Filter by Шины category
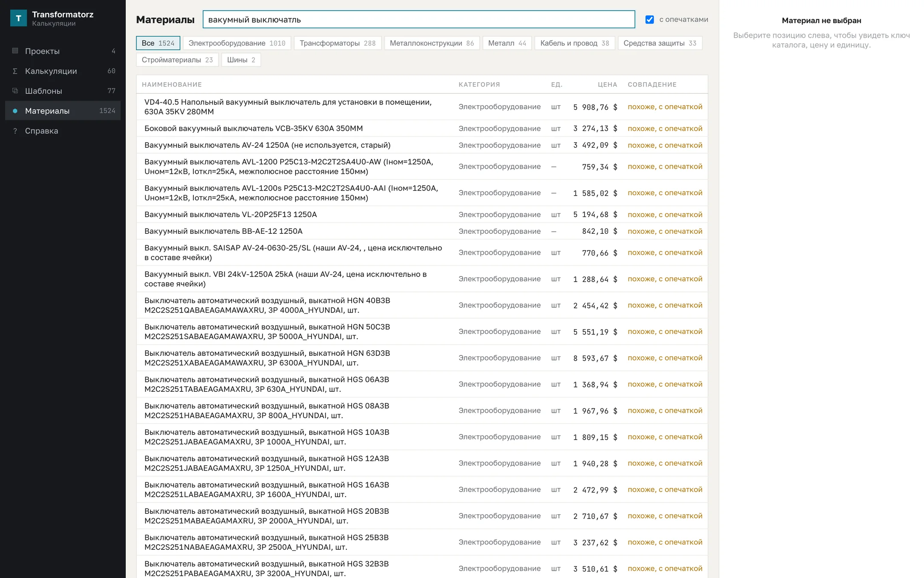 (241, 60)
